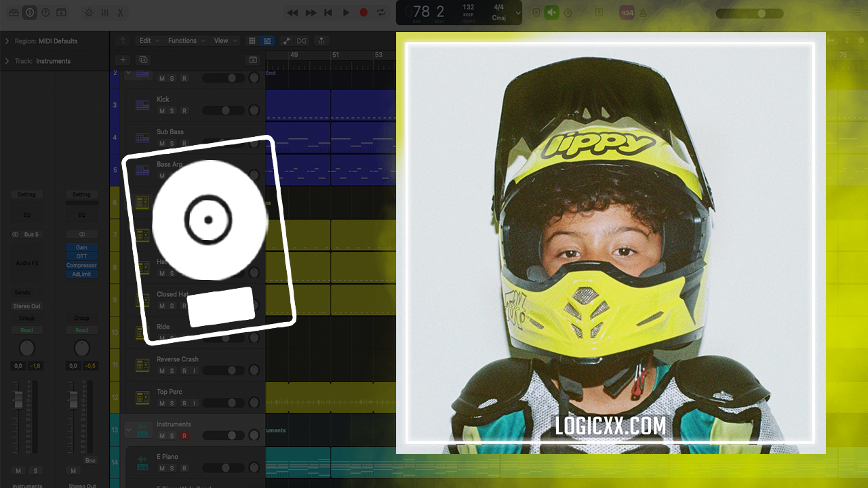Adjust the master volume slider
868x488 pixels.
749,13
